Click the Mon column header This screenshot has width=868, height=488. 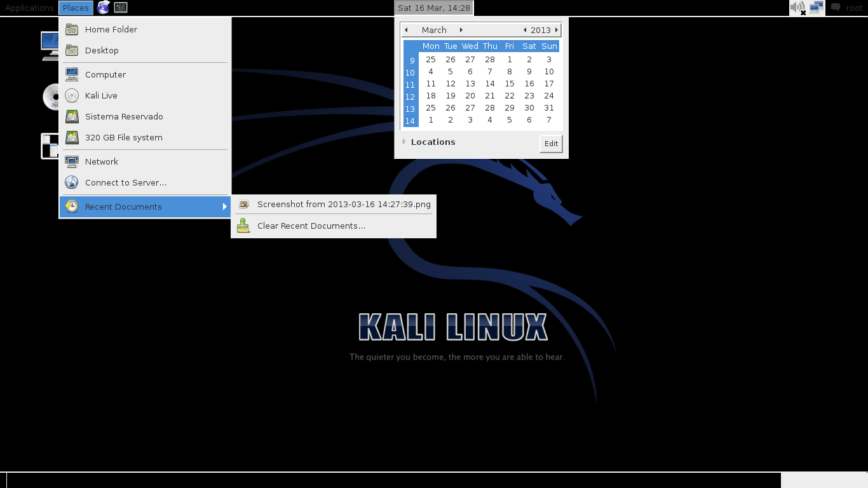click(431, 46)
